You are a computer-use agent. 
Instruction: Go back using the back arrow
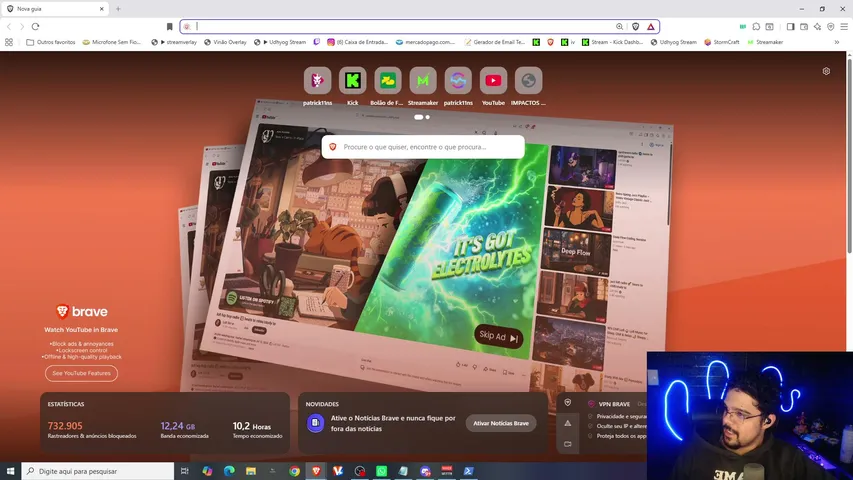pyautogui.click(x=9, y=27)
